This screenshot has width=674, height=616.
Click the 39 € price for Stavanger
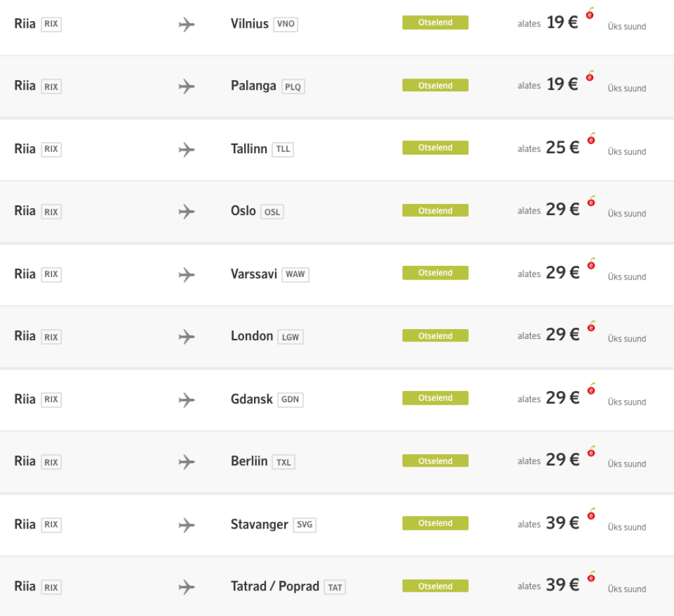coord(562,523)
